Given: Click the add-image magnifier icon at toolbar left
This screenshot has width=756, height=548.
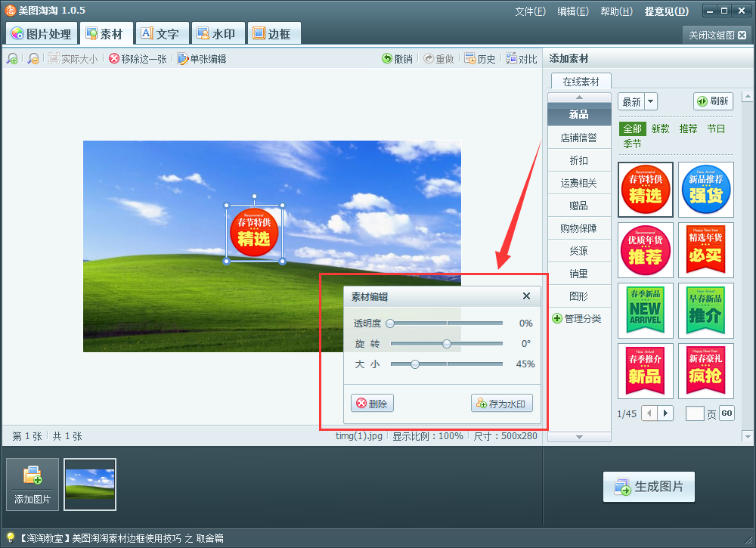Looking at the screenshot, I should pos(12,58).
